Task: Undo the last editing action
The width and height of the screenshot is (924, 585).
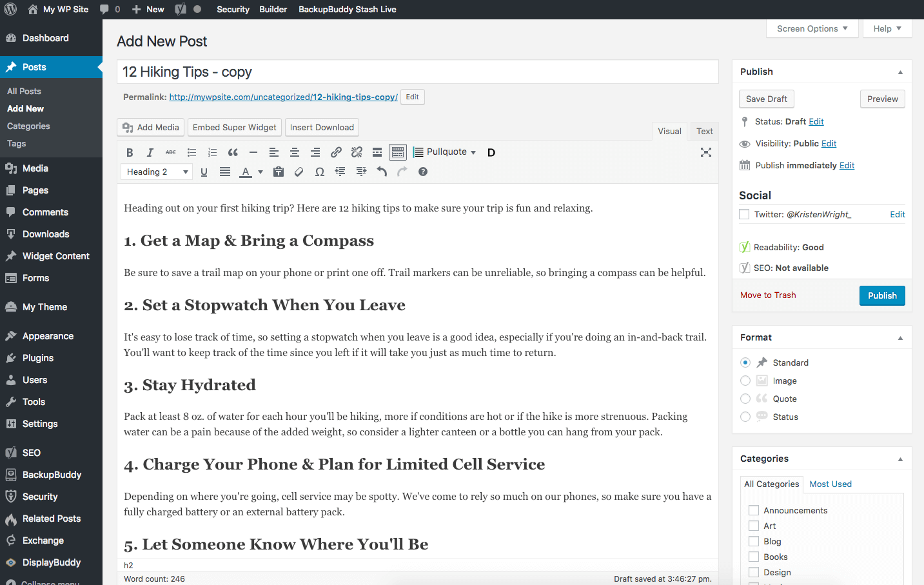Action: pos(381,172)
